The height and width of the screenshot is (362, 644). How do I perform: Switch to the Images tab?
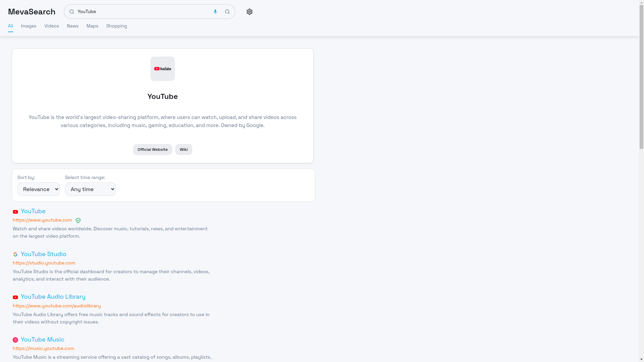29,26
